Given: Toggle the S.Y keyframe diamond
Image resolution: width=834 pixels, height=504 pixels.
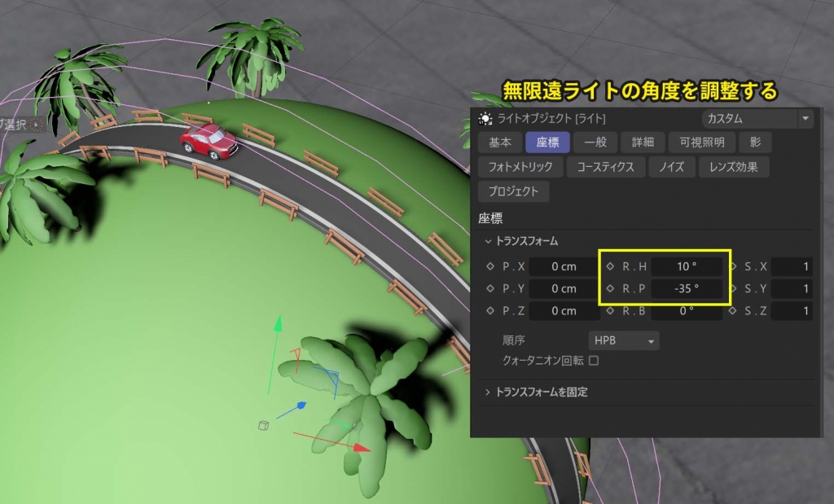Looking at the screenshot, I should tap(732, 289).
